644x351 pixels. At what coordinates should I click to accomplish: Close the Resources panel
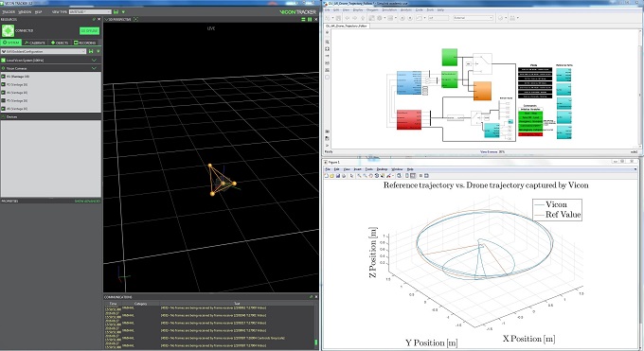pyautogui.click(x=99, y=19)
